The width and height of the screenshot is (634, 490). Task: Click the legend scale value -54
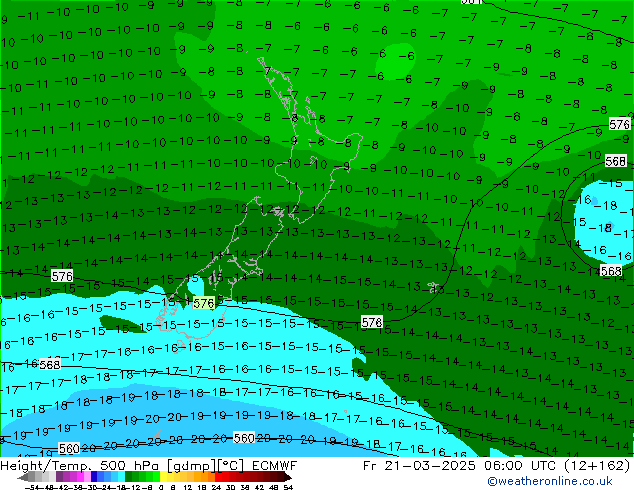click(x=34, y=487)
